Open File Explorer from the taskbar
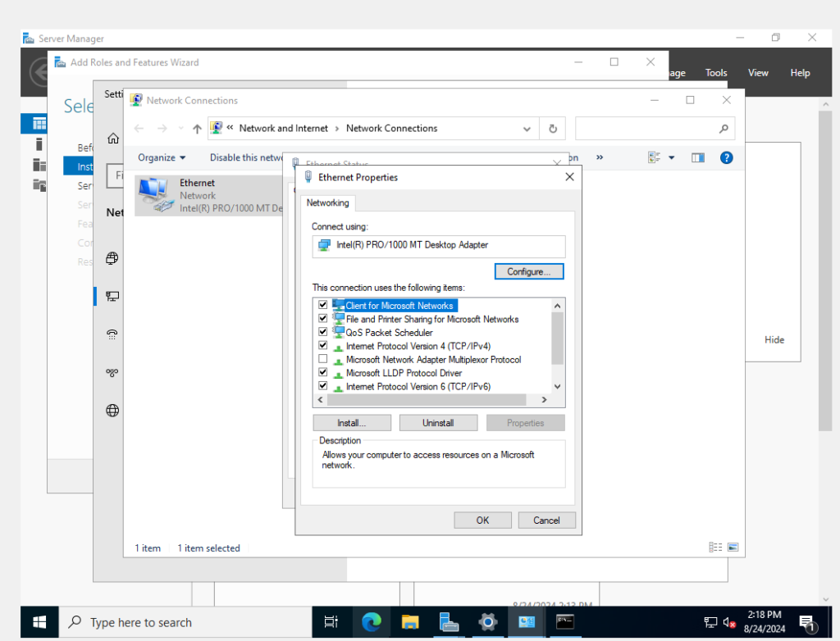Screen dimensions: 840x641 click(410, 622)
